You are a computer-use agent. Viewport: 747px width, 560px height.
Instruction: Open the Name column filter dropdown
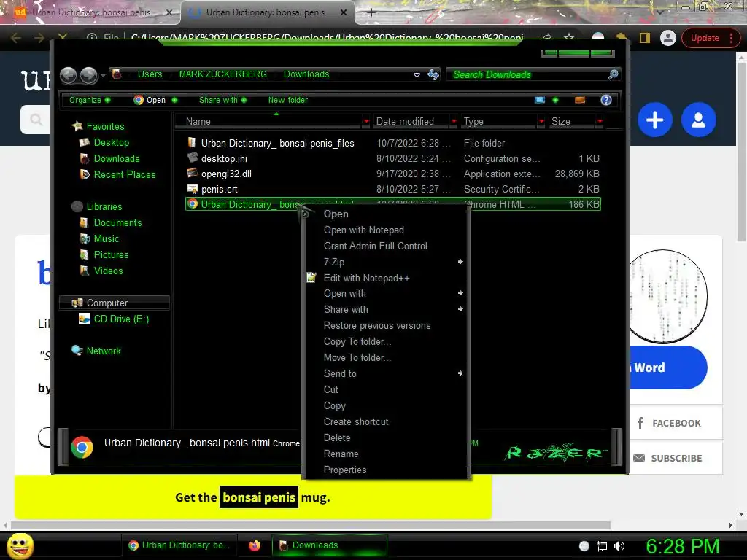[366, 122]
